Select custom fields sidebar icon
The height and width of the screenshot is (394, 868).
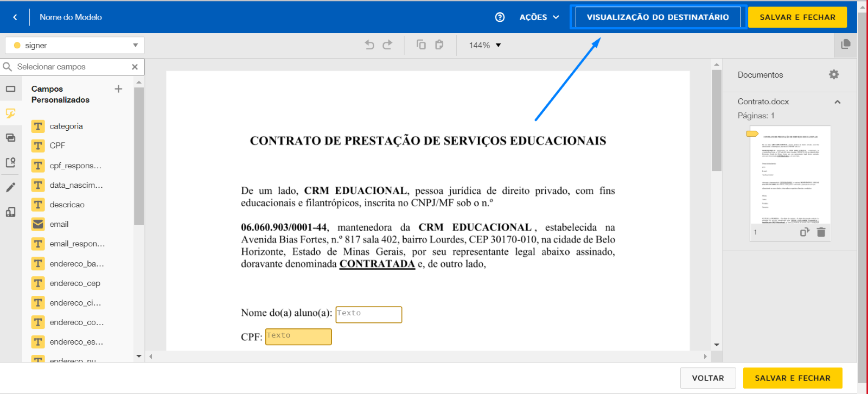pyautogui.click(x=10, y=113)
